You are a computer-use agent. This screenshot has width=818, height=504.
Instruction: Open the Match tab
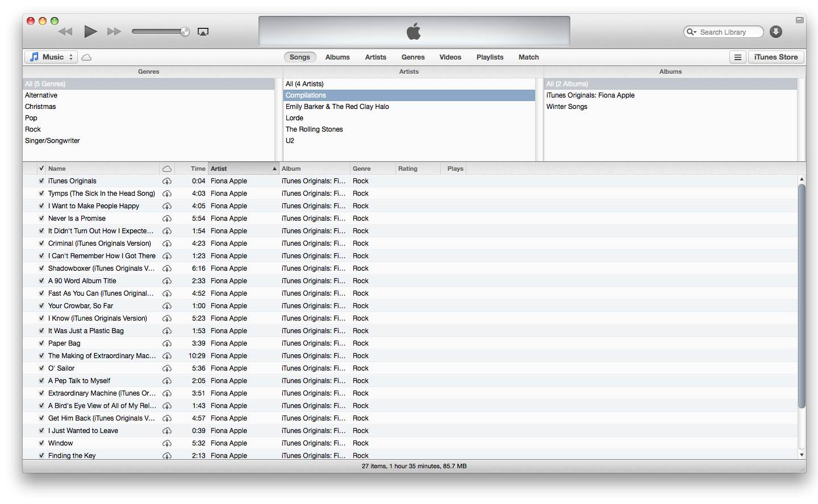tap(529, 57)
